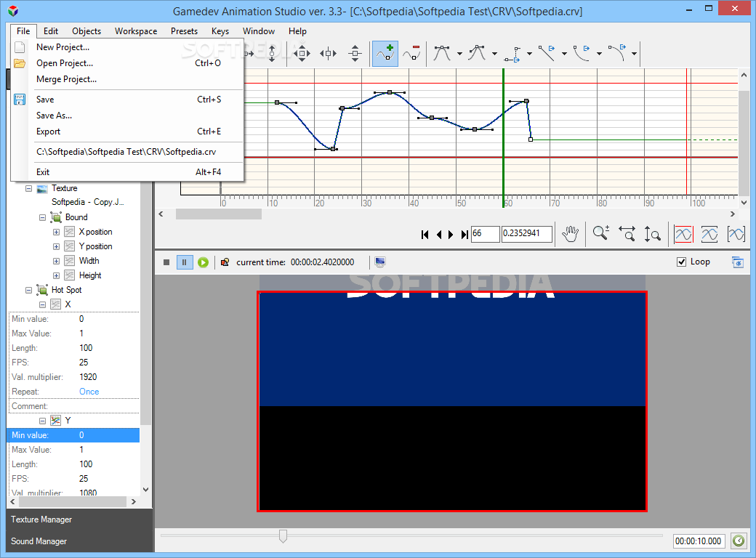Uncheck the Loop checkbox

pos(681,262)
